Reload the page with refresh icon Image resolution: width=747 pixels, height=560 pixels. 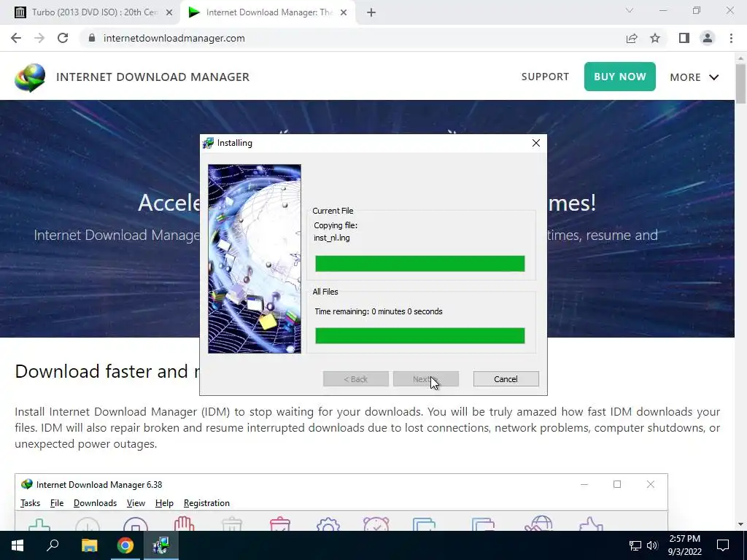[x=63, y=38]
